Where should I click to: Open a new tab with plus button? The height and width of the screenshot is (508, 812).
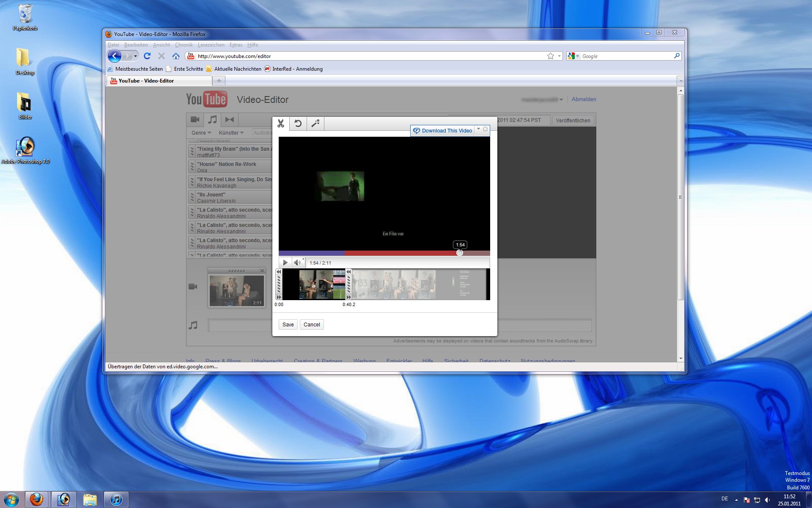tap(219, 80)
